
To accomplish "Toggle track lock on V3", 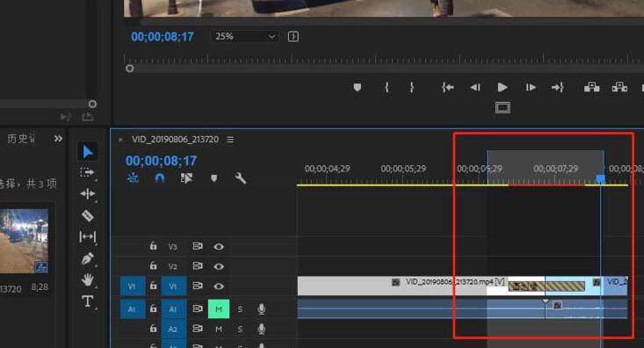I will coord(153,246).
